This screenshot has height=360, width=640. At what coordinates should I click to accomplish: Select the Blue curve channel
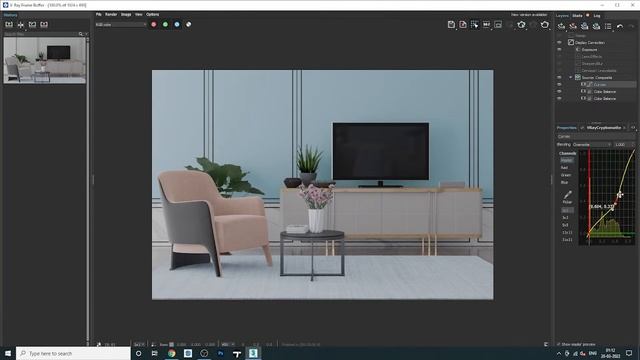pyautogui.click(x=564, y=182)
